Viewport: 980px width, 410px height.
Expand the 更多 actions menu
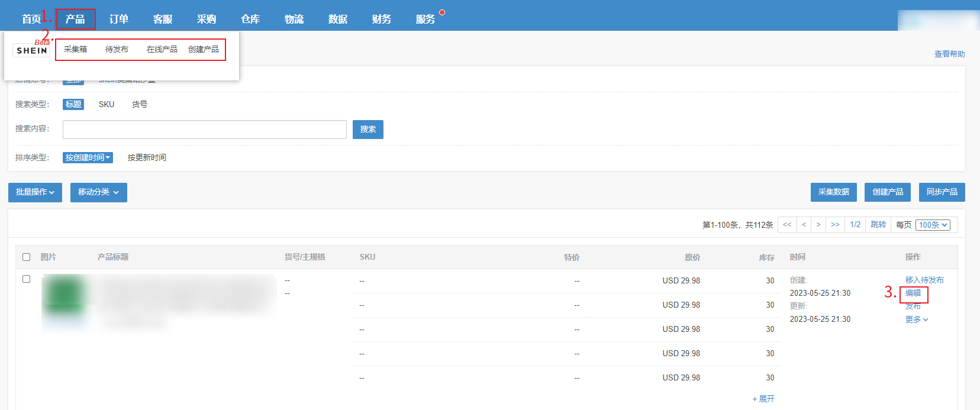point(916,319)
